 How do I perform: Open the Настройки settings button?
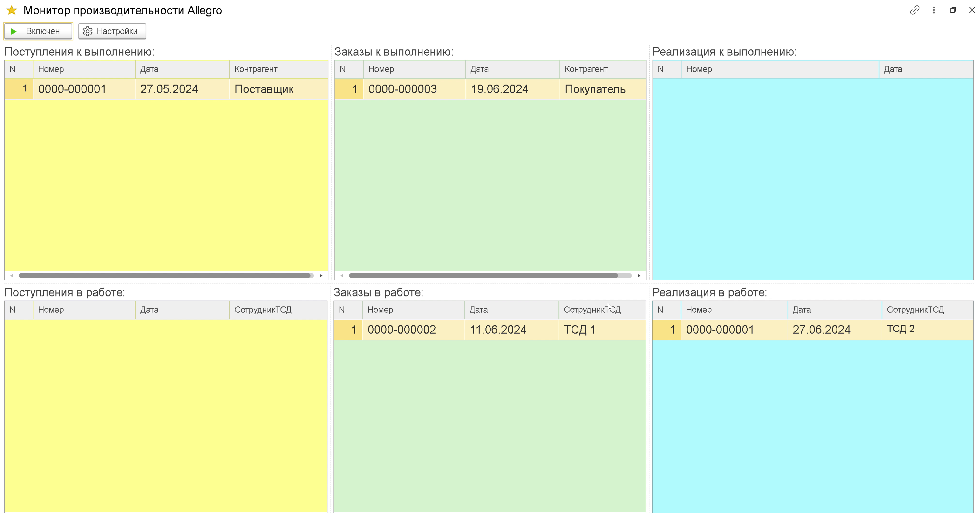click(x=112, y=31)
